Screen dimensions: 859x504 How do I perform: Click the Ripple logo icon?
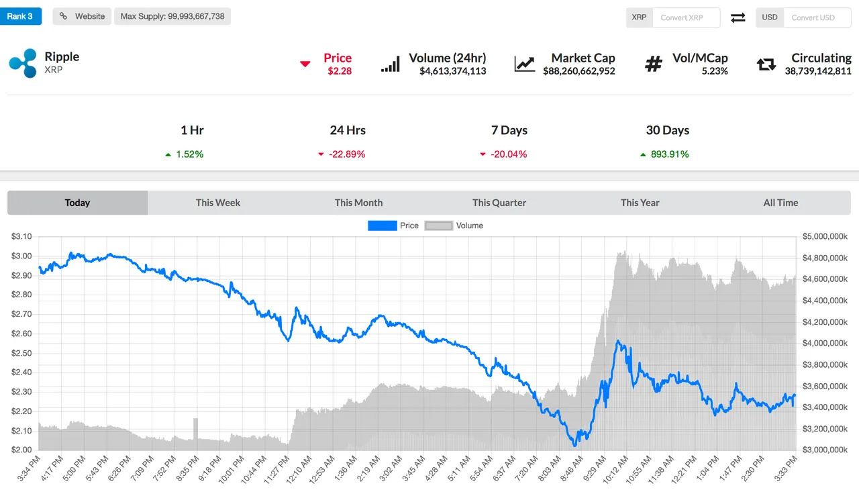tap(22, 63)
